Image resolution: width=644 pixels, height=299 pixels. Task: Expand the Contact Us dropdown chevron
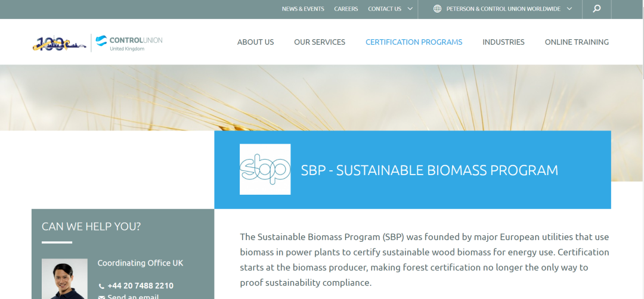pyautogui.click(x=410, y=8)
